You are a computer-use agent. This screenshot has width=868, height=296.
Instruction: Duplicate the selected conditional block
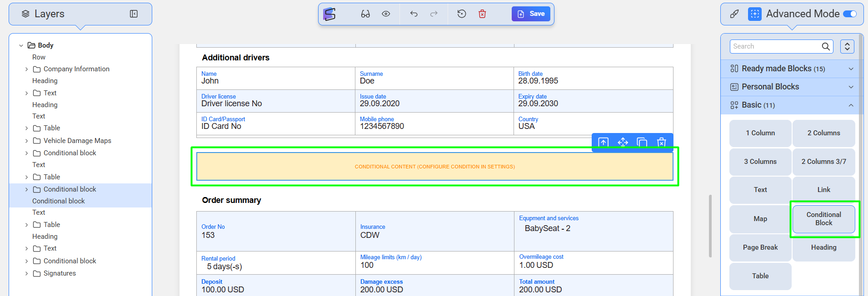point(642,142)
